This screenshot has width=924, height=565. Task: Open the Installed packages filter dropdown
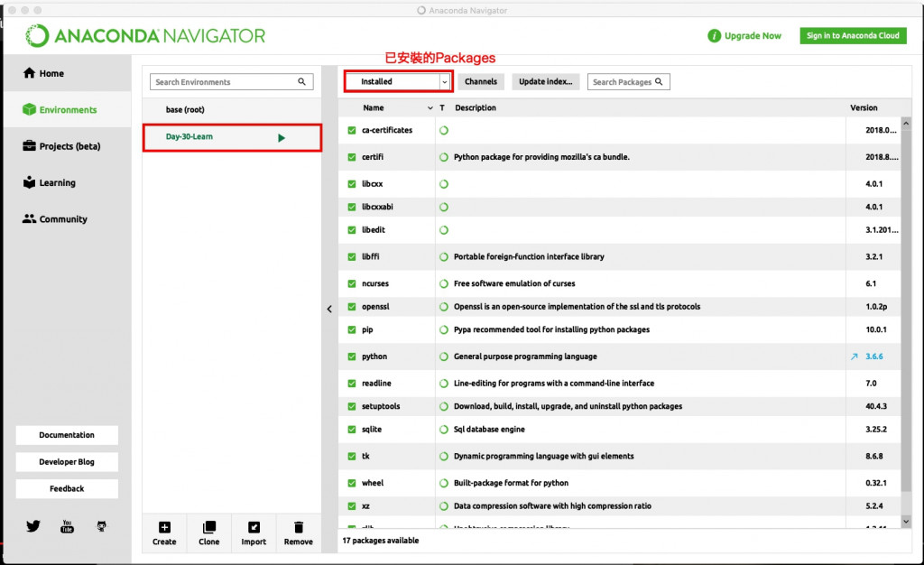pyautogui.click(x=398, y=81)
